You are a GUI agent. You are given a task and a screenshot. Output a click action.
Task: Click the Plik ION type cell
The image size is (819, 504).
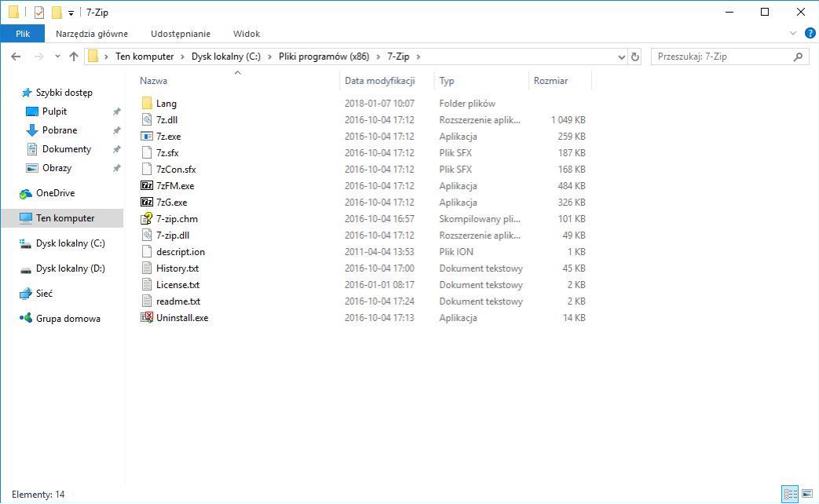click(456, 252)
